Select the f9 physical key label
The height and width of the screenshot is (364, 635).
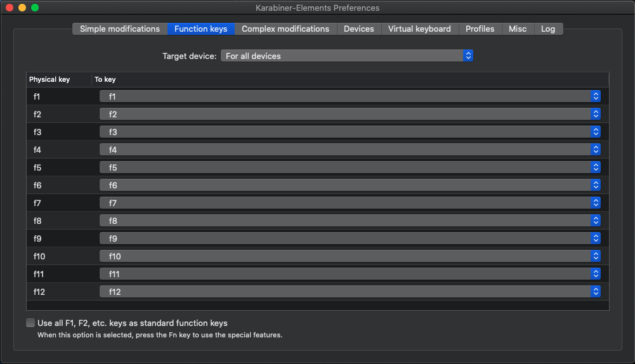click(x=37, y=238)
